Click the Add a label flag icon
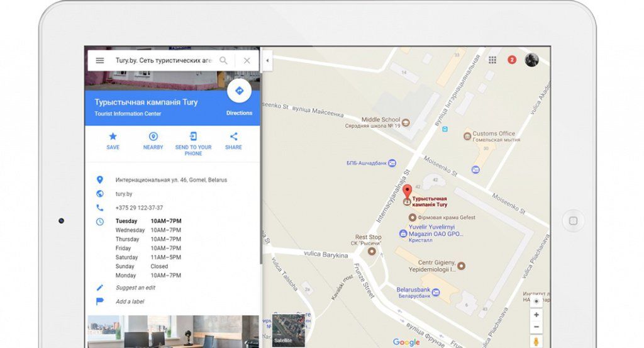The image size is (644, 348). point(100,301)
